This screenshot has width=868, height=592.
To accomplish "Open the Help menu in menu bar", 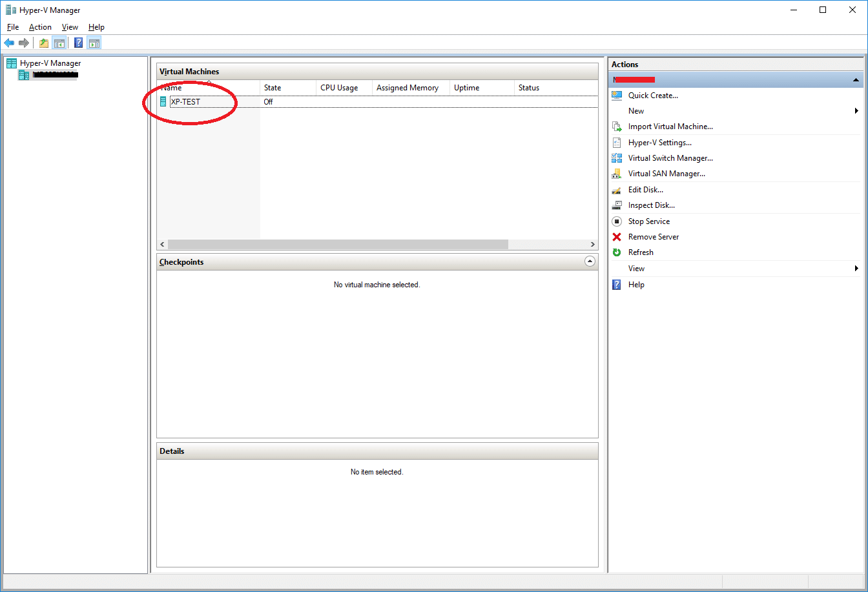I will [96, 27].
